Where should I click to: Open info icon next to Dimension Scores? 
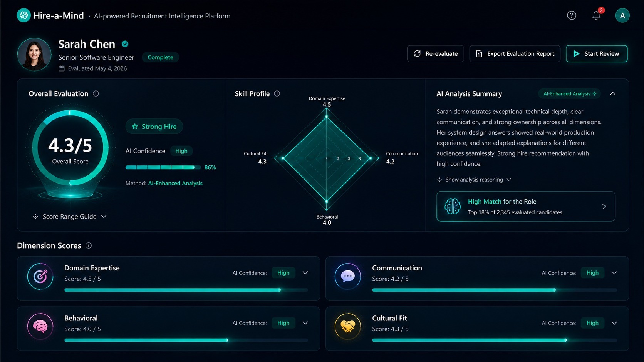(89, 245)
